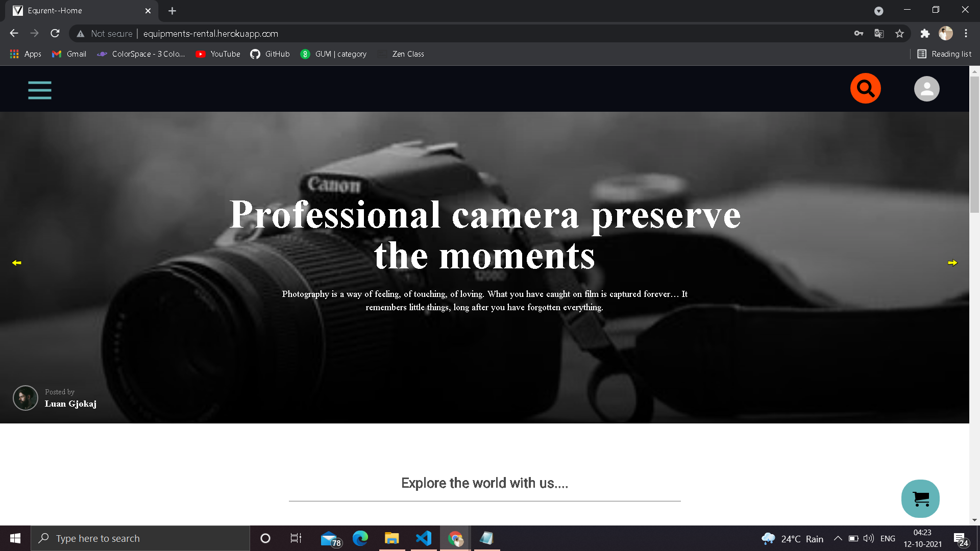The width and height of the screenshot is (980, 551).
Task: Open the hamburger navigation menu
Action: [x=40, y=90]
